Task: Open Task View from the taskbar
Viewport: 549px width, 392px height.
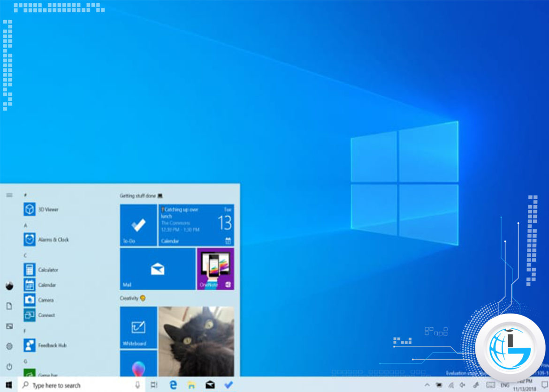Action: coord(153,384)
